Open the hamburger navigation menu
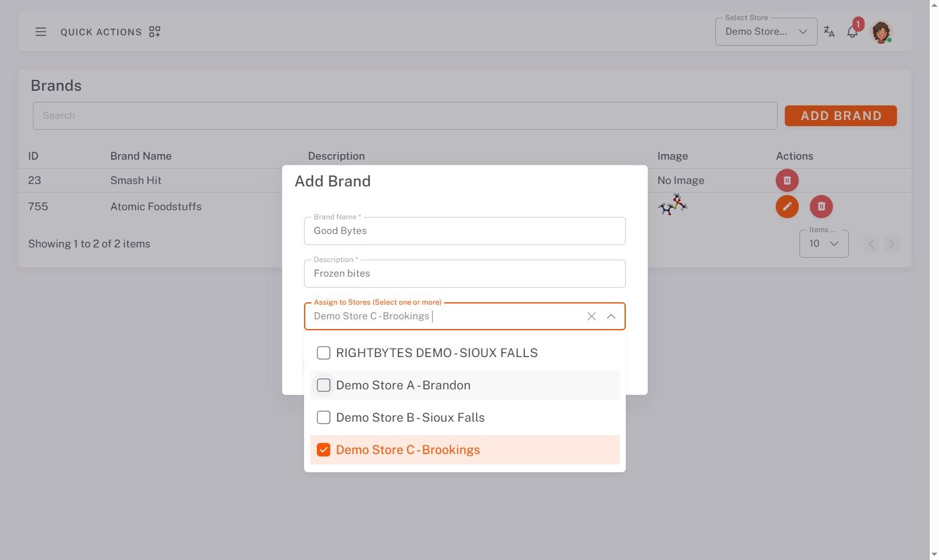Viewport: 939px width, 560px height. [41, 32]
